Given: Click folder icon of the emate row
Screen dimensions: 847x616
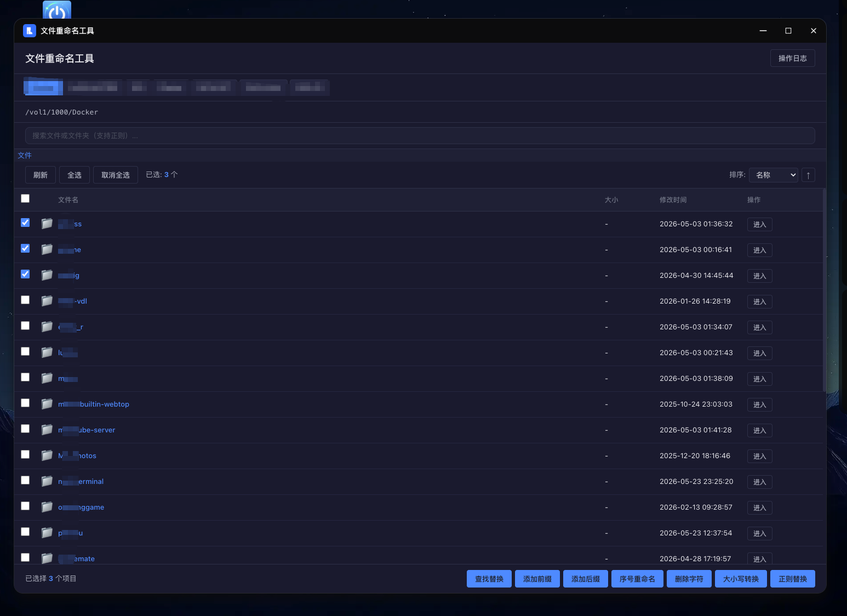Looking at the screenshot, I should click(x=47, y=558).
